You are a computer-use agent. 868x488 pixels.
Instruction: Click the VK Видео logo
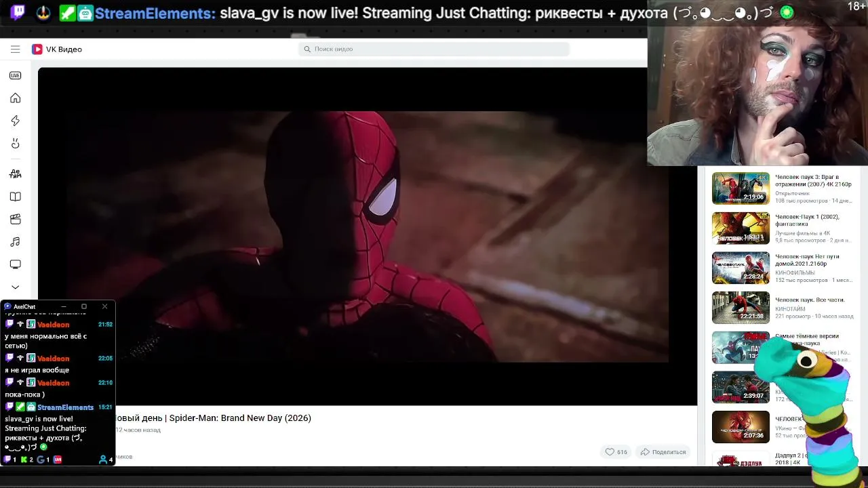click(57, 49)
